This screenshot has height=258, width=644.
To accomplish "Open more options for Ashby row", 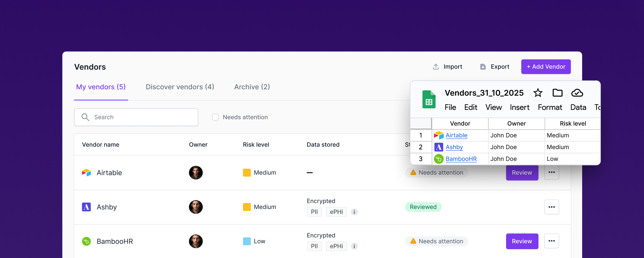I will pos(552,207).
